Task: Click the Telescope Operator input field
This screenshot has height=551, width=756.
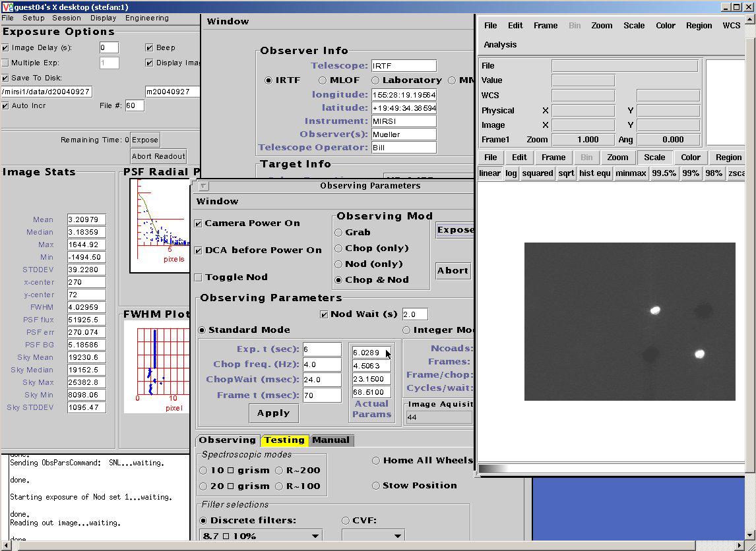Action: click(404, 148)
